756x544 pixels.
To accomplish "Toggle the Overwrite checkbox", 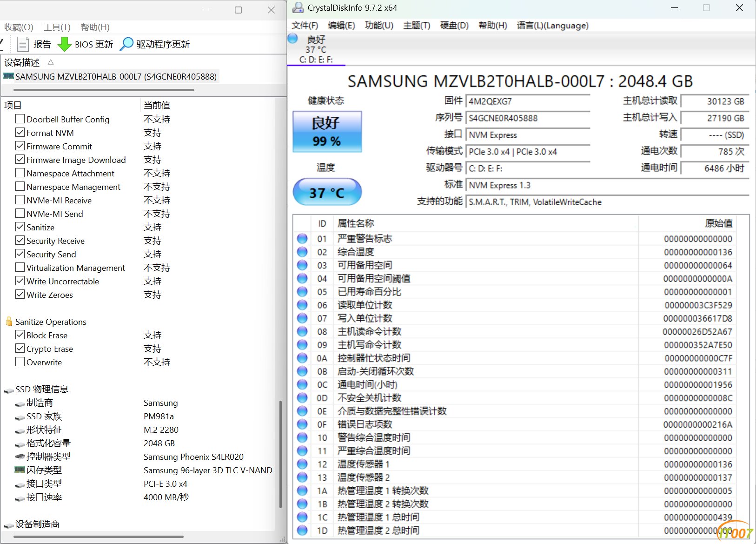I will 20,362.
